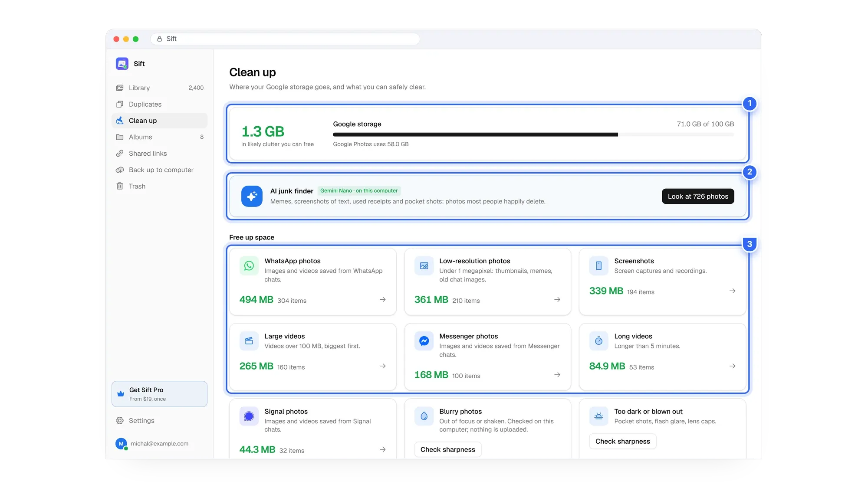Open WhatsApp photos via its arrow
This screenshot has width=868, height=488.
[383, 300]
